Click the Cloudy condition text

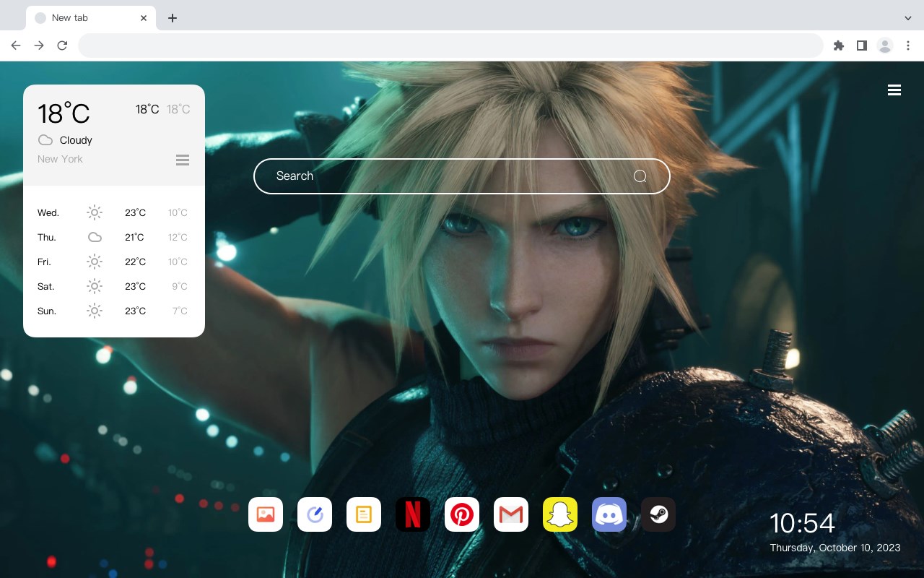pos(76,140)
